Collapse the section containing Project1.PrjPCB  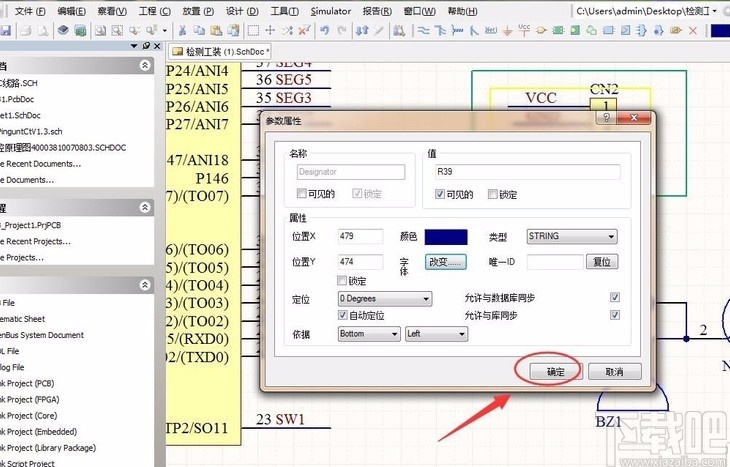tap(145, 207)
